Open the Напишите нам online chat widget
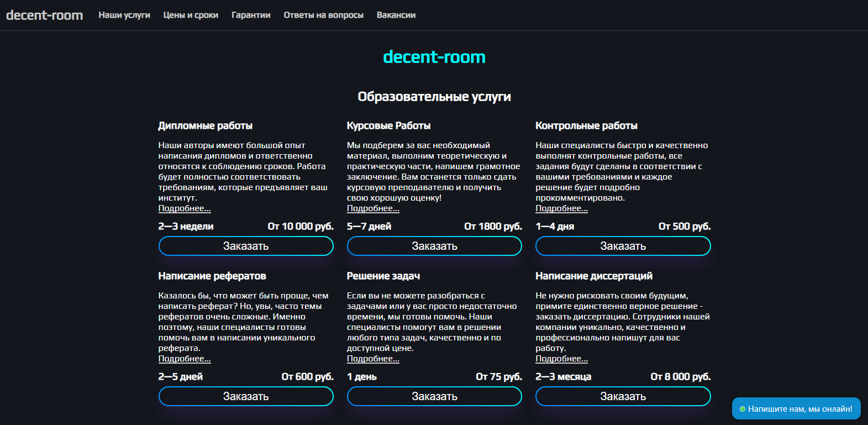The height and width of the screenshot is (425, 868). [x=796, y=409]
